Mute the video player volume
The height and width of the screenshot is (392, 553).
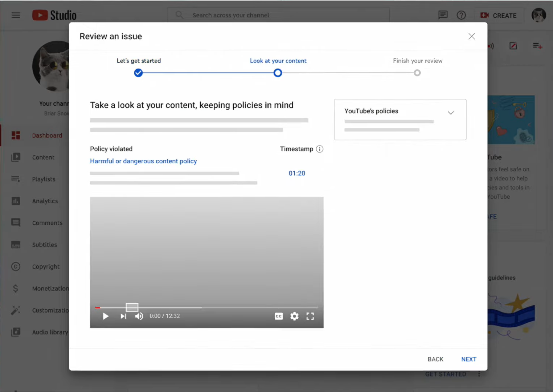(x=139, y=316)
